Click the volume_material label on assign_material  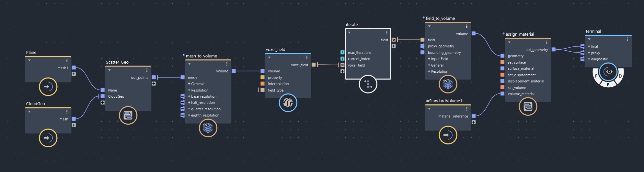point(521,94)
